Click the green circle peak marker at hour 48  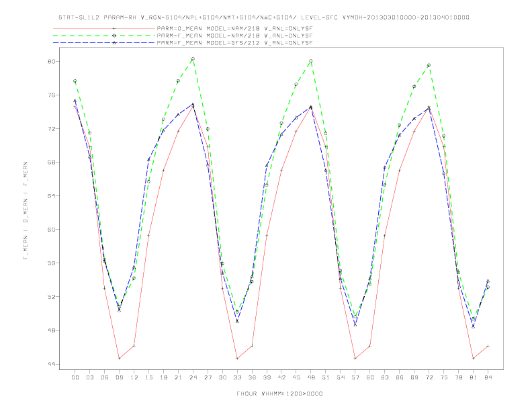pyautogui.click(x=311, y=61)
